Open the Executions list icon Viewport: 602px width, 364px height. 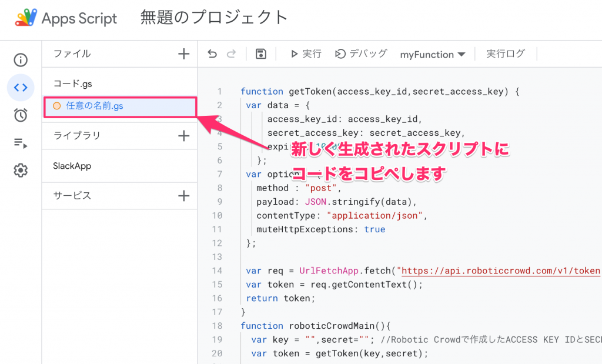coord(21,143)
